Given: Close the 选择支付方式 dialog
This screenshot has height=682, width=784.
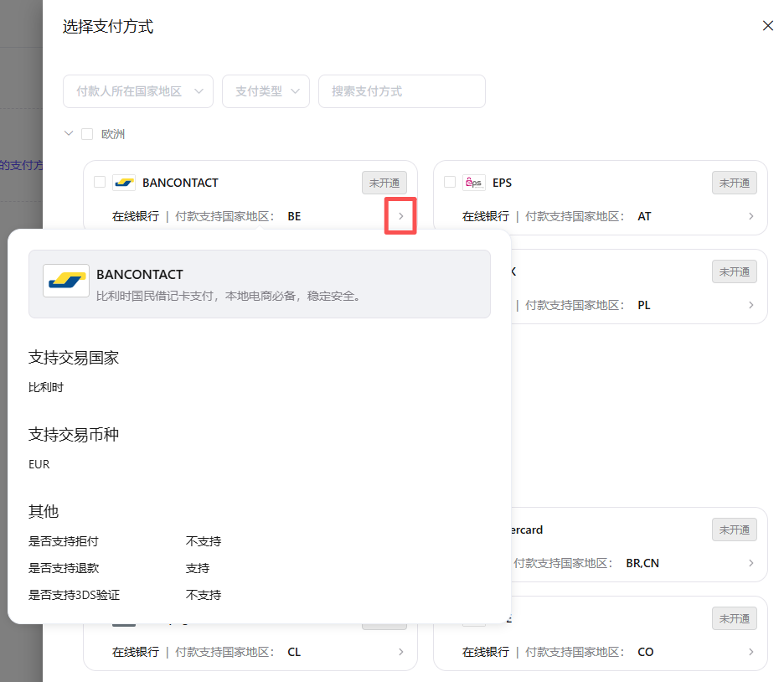Looking at the screenshot, I should click(768, 25).
